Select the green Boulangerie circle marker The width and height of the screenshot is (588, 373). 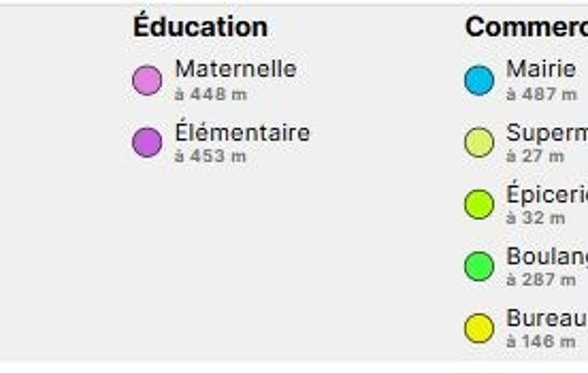(479, 266)
